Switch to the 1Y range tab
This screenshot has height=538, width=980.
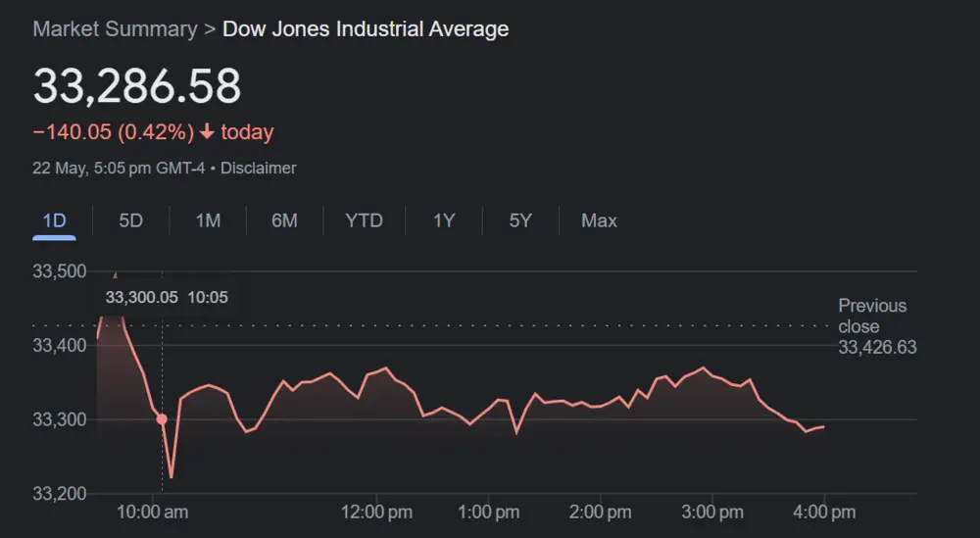coord(444,220)
